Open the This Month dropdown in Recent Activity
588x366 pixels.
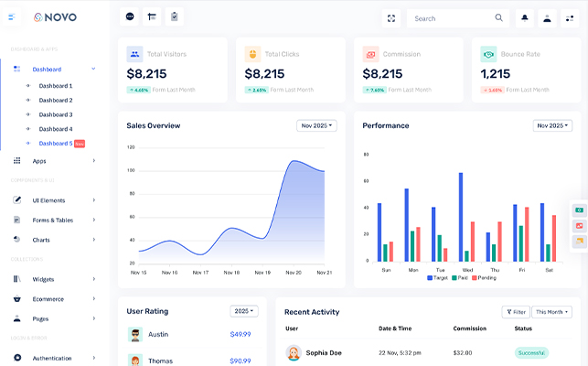click(552, 312)
